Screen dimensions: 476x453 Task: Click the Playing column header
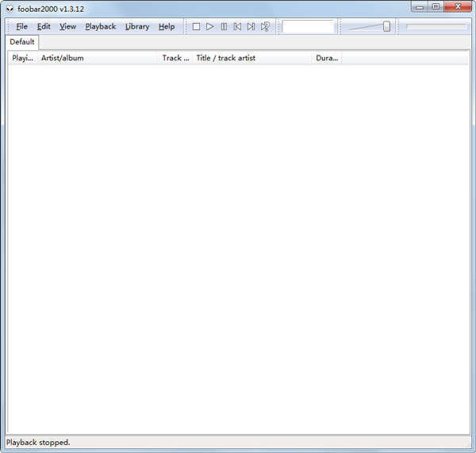coord(22,58)
